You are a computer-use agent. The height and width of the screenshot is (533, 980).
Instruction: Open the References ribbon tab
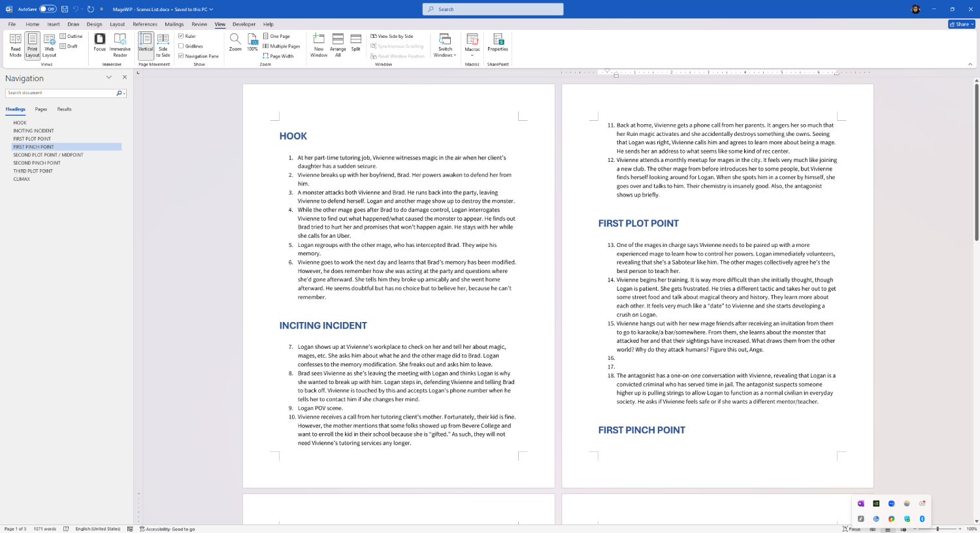(145, 24)
